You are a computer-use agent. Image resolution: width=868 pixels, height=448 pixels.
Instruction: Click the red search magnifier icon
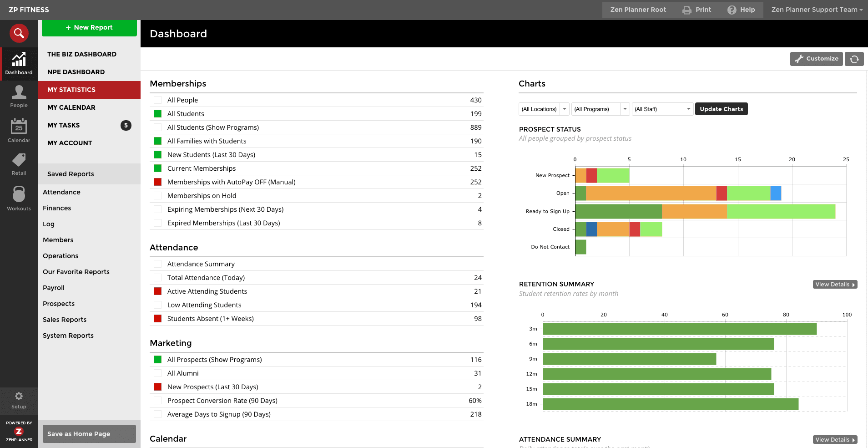click(19, 33)
